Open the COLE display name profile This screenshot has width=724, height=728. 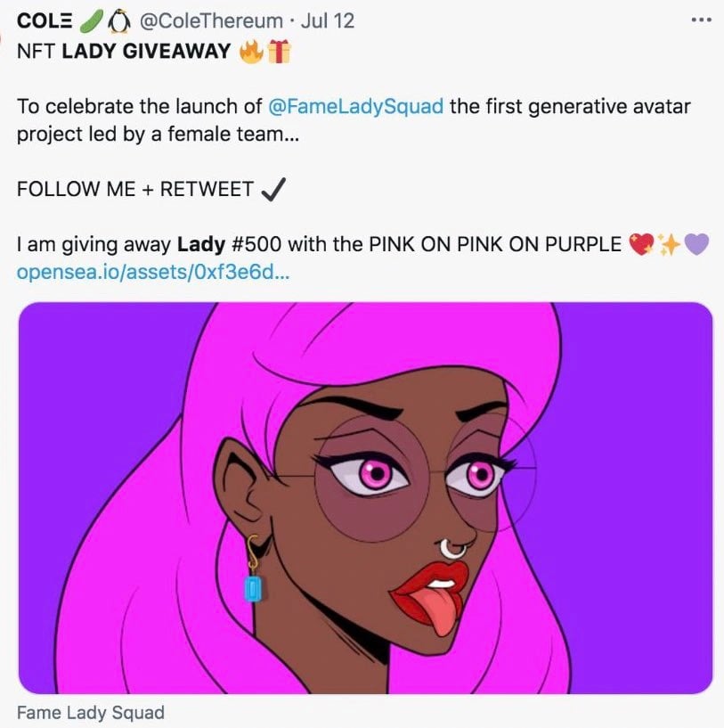[45, 21]
